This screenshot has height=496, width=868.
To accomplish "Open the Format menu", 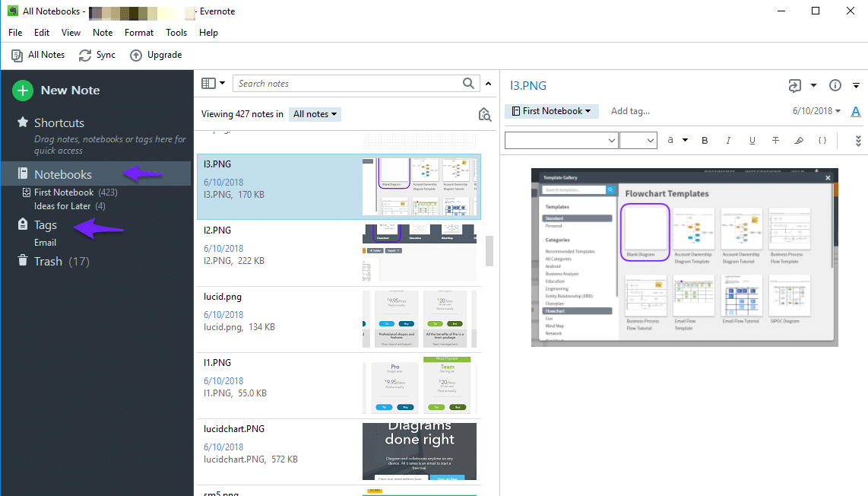I will coord(138,32).
